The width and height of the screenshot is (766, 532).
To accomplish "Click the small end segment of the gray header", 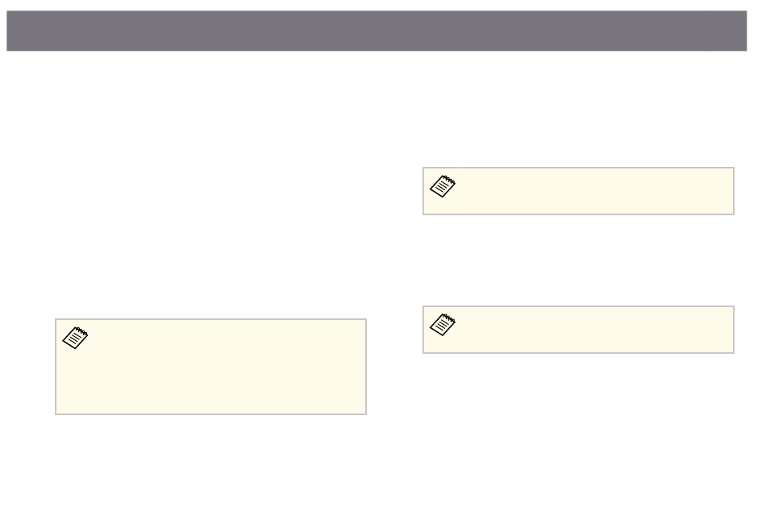I will tap(727, 31).
